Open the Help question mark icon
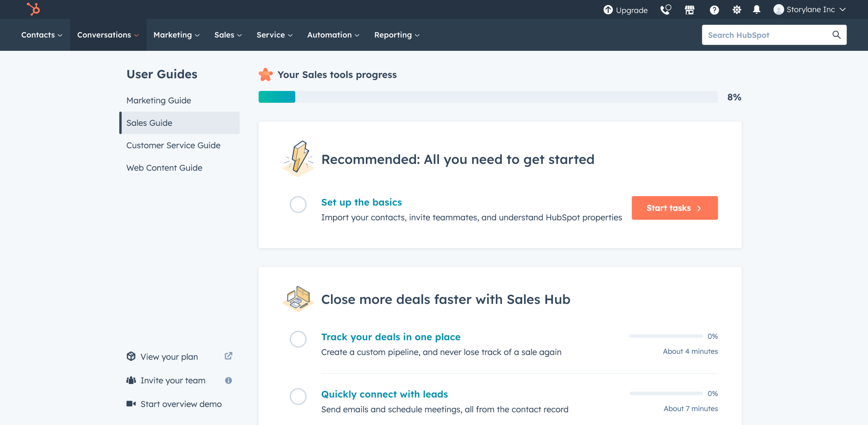Image resolution: width=868 pixels, height=425 pixels. click(x=714, y=10)
